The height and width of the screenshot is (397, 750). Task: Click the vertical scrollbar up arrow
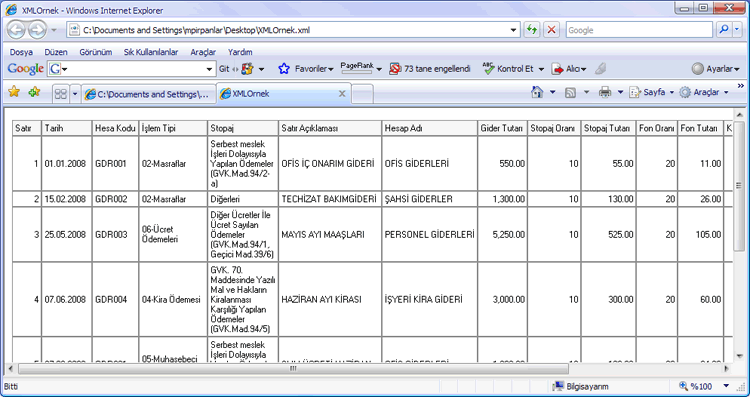pyautogui.click(x=739, y=115)
